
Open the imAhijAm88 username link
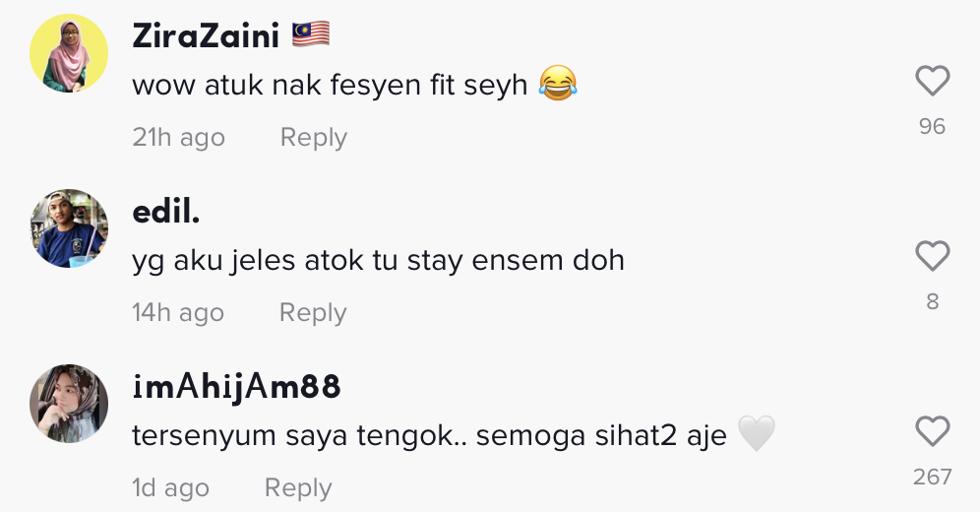click(x=236, y=387)
